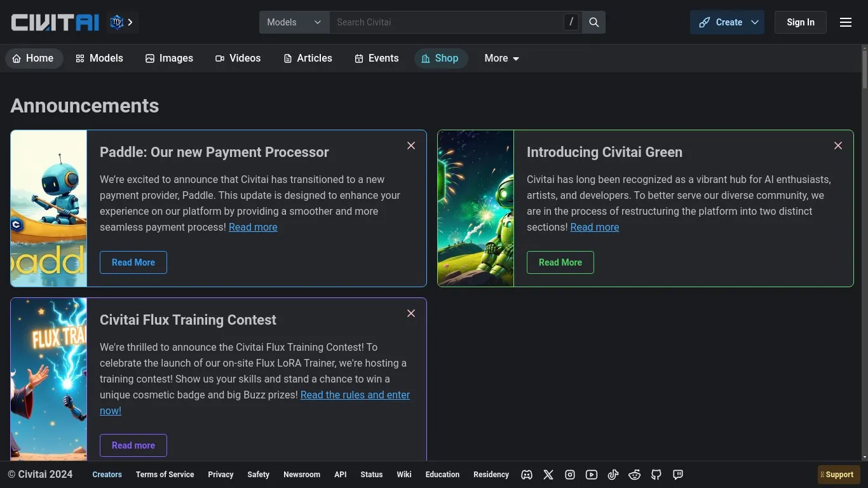Click the Sign In button
This screenshot has width=868, height=488.
(x=800, y=22)
